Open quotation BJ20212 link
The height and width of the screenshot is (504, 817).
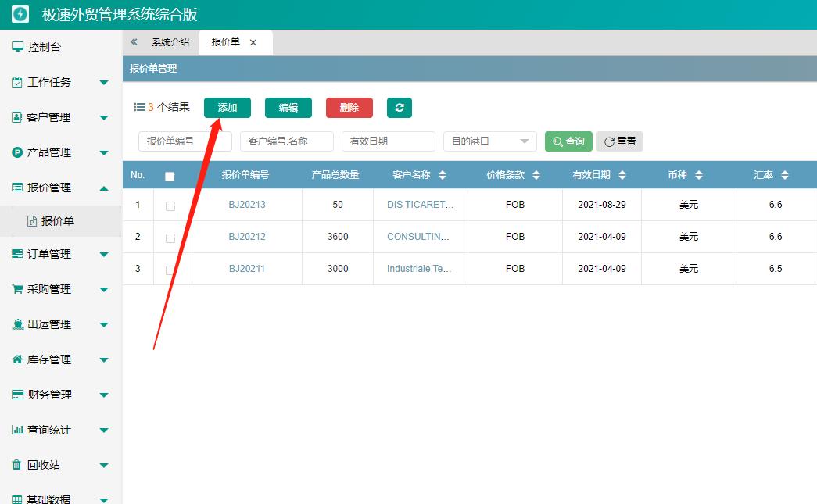click(x=246, y=236)
